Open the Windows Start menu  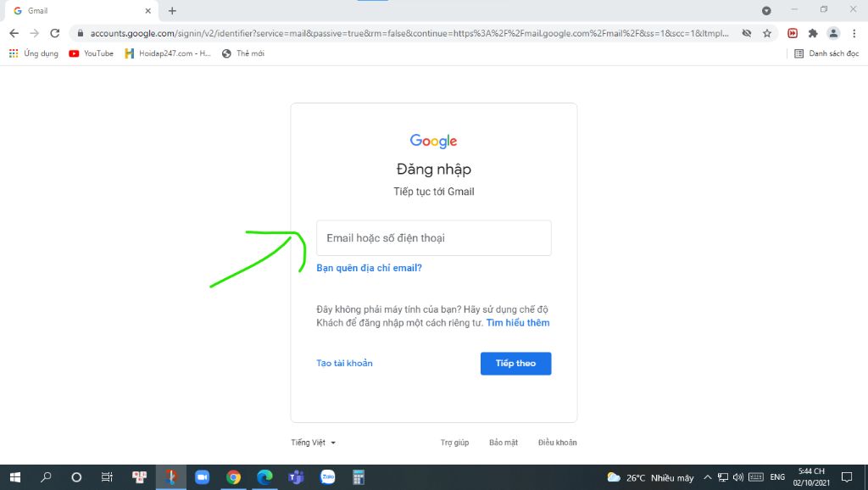[15, 477]
